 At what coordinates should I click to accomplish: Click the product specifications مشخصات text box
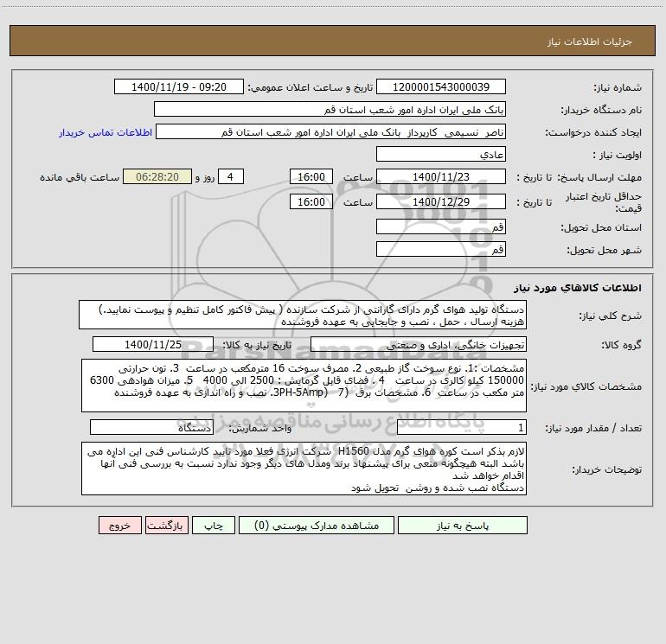coord(304,386)
